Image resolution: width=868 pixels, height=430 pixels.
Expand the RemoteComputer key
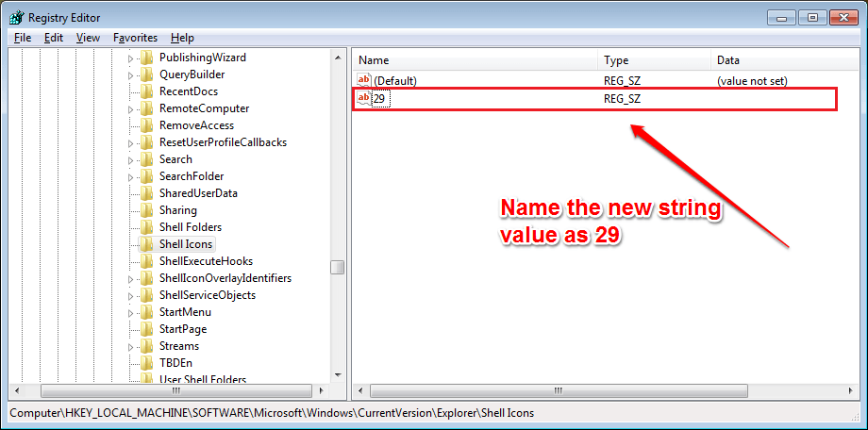pyautogui.click(x=130, y=109)
